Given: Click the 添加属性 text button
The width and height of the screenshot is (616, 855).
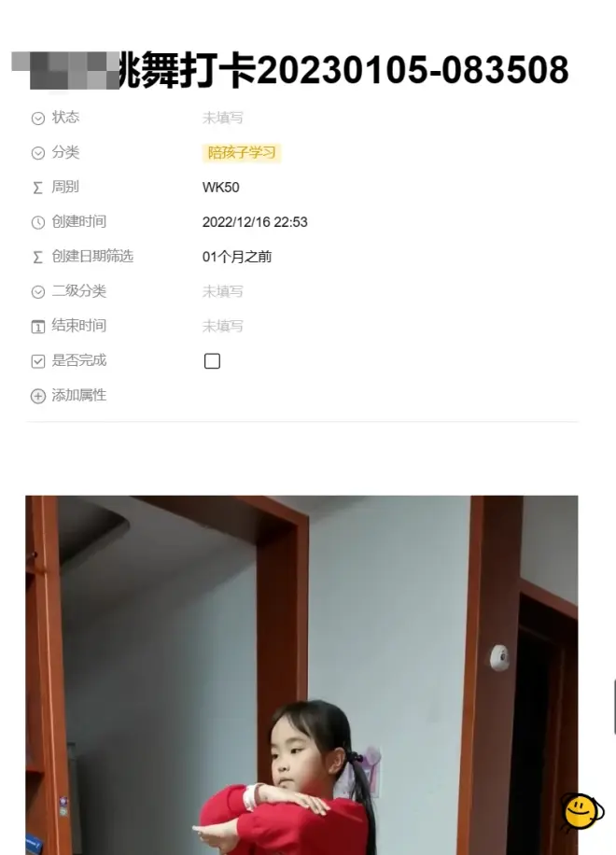Looking at the screenshot, I should tap(79, 396).
